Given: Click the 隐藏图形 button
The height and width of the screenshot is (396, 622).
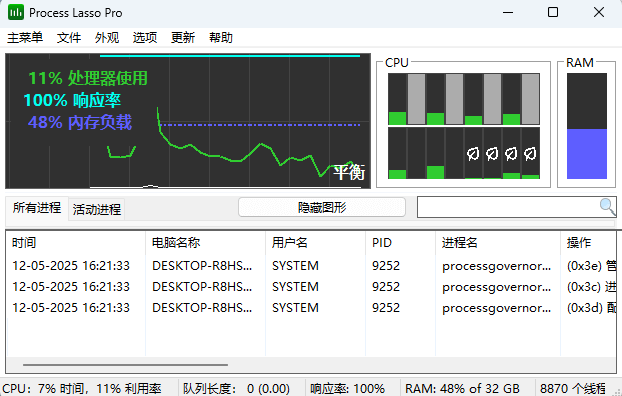Looking at the screenshot, I should pyautogui.click(x=322, y=207).
